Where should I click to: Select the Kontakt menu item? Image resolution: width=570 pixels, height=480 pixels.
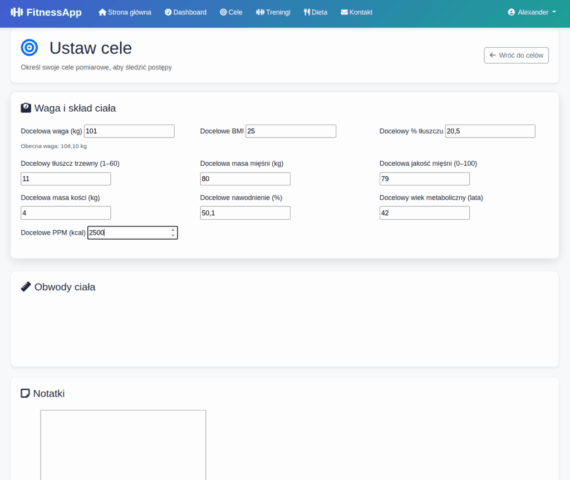(x=357, y=12)
